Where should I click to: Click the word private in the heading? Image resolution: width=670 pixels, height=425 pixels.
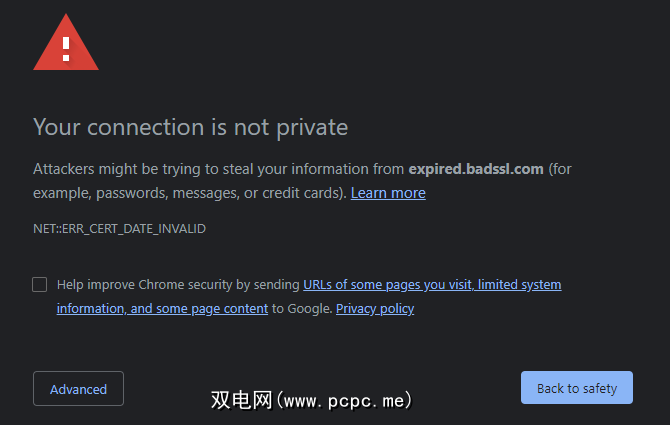click(312, 127)
